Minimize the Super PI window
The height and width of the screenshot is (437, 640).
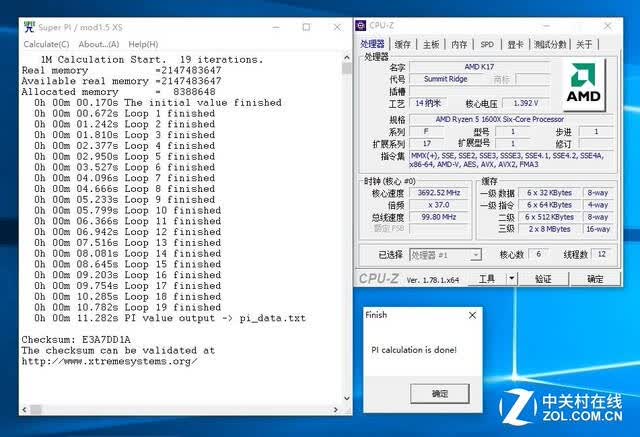click(x=276, y=27)
